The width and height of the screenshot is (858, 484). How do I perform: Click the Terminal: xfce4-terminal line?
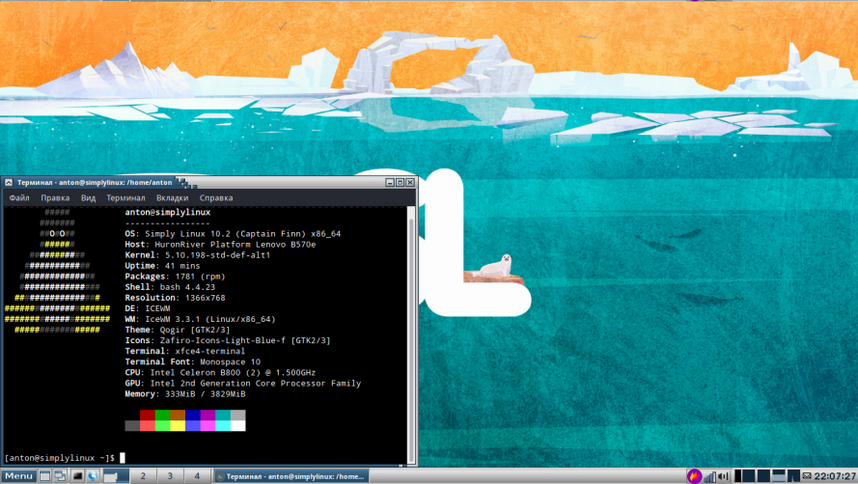[185, 351]
